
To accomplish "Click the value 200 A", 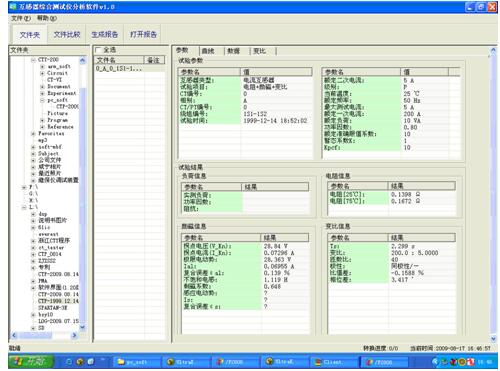I will 412,114.
